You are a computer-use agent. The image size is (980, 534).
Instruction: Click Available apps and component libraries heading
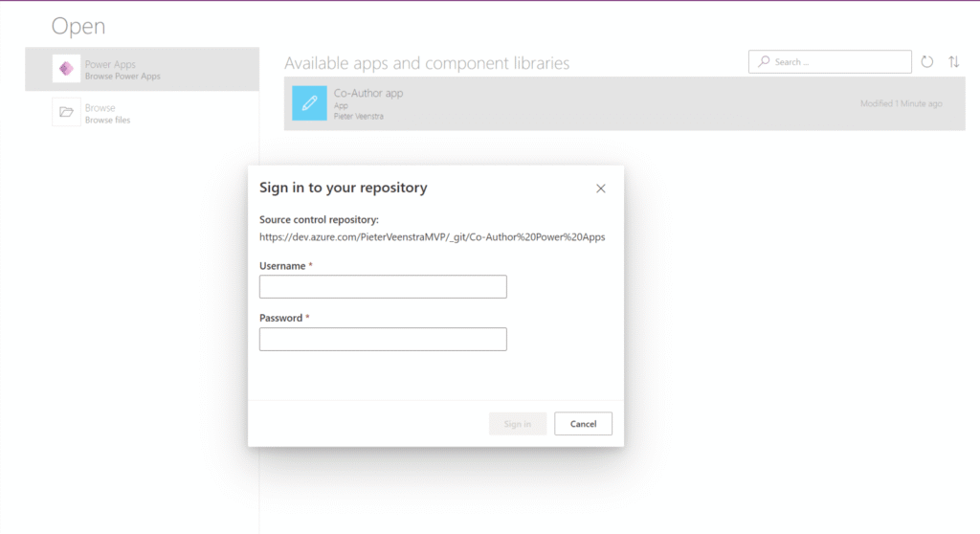[427, 63]
